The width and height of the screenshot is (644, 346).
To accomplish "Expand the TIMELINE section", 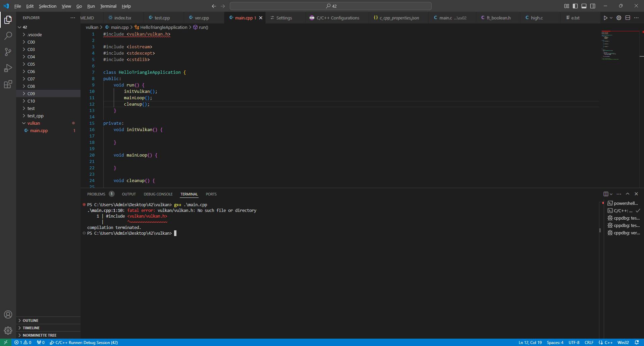I will [x=48, y=328].
